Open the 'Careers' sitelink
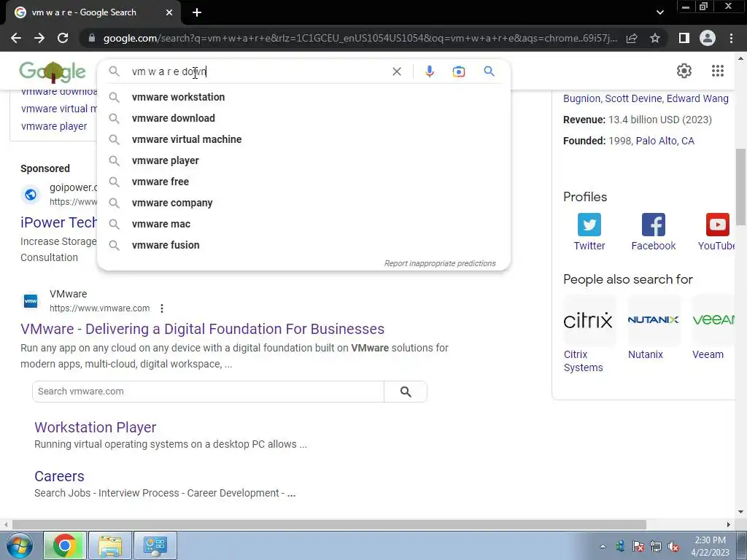Image resolution: width=747 pixels, height=560 pixels. [x=59, y=476]
